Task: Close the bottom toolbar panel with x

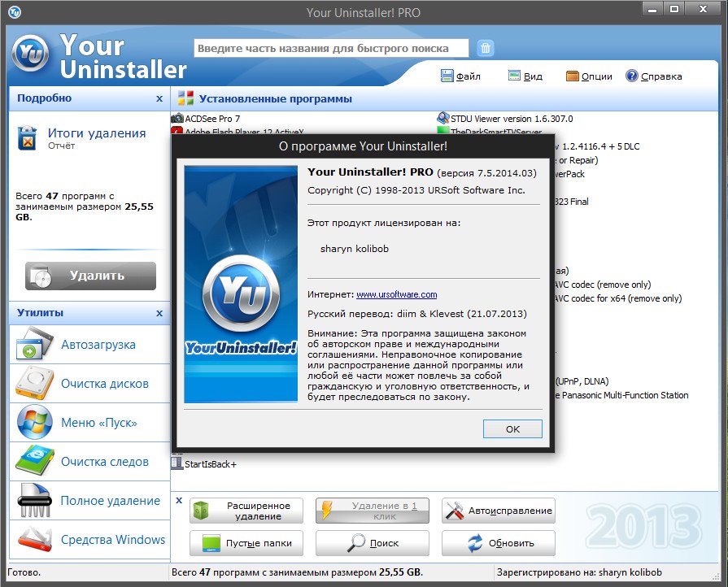Action: (179, 501)
